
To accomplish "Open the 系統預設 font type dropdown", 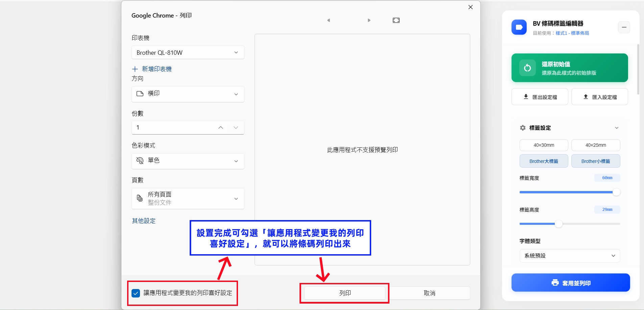I will (x=570, y=256).
